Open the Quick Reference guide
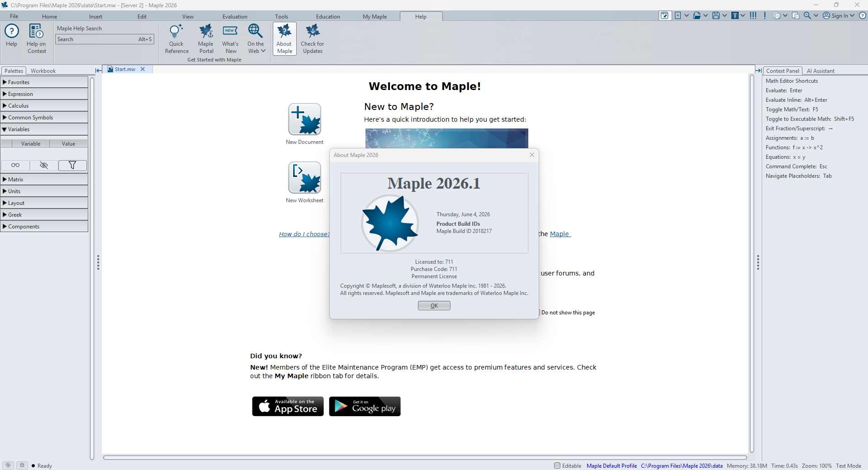Screen dimensions: 868x470 [176, 39]
